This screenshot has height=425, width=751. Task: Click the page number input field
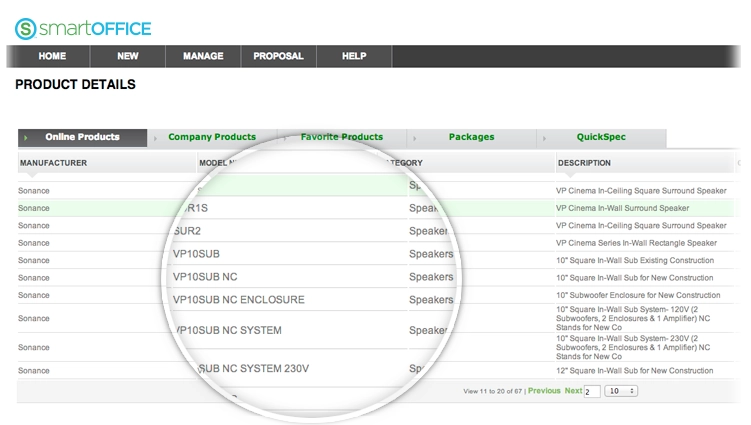coord(592,391)
